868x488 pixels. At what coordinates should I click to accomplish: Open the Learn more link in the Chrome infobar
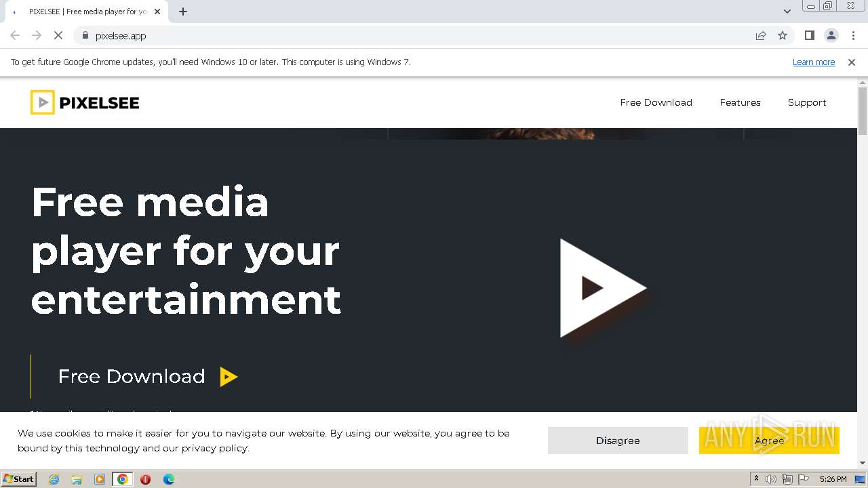pyautogui.click(x=814, y=62)
